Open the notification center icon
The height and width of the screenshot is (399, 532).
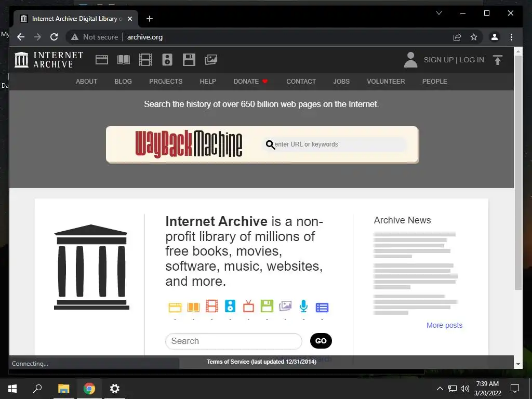[x=515, y=389]
